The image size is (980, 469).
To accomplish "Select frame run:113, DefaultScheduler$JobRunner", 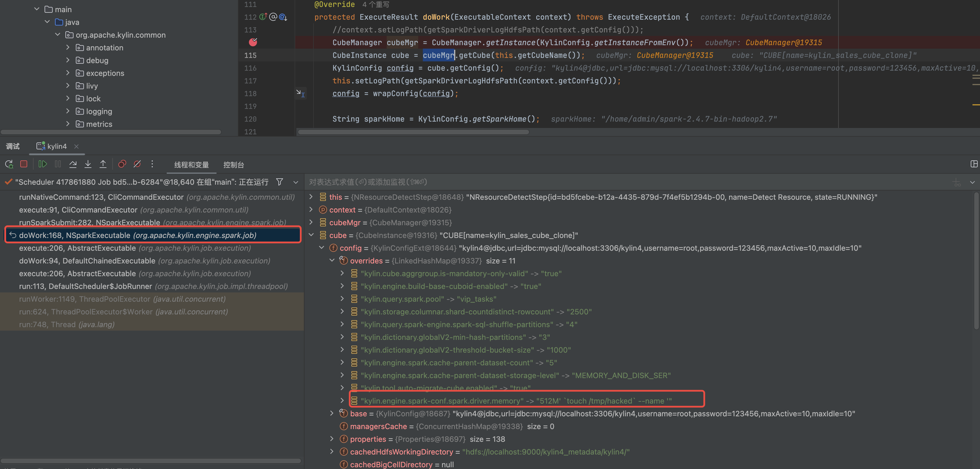I will click(152, 286).
